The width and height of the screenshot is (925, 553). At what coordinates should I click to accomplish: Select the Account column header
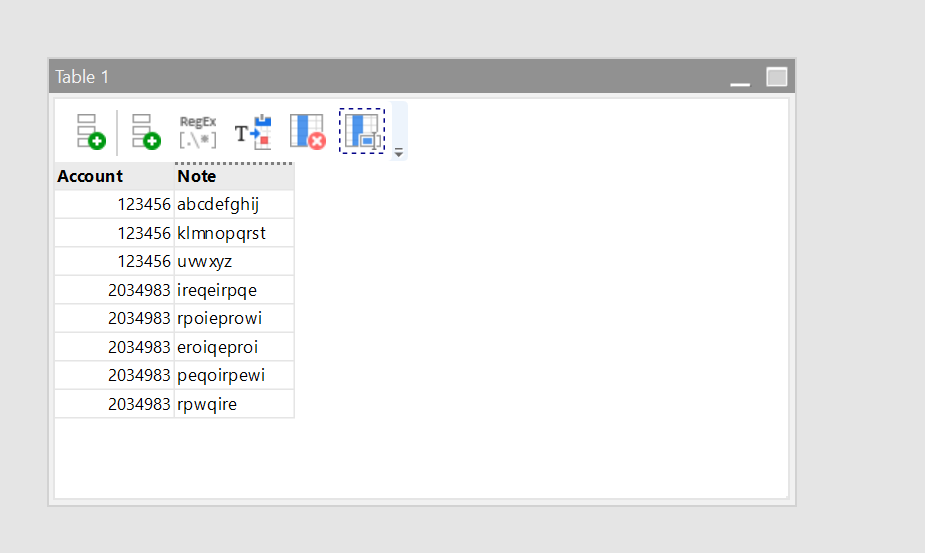(x=114, y=176)
